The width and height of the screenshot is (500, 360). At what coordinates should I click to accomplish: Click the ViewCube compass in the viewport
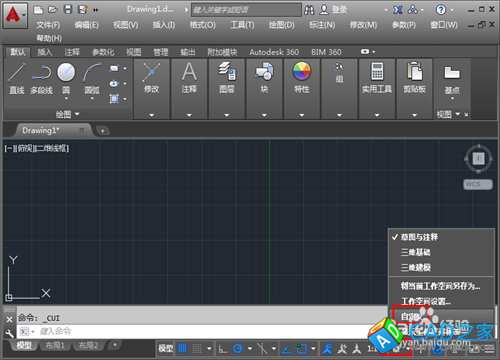pyautogui.click(x=479, y=159)
